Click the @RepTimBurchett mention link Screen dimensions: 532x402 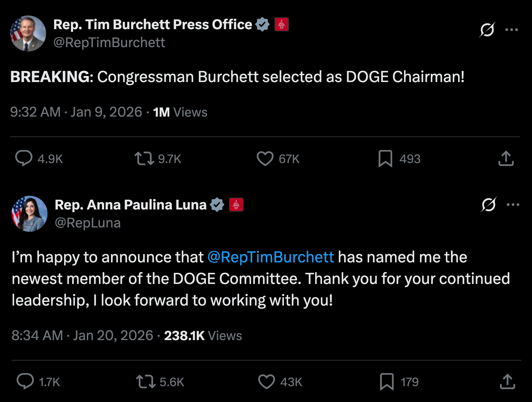tap(271, 257)
